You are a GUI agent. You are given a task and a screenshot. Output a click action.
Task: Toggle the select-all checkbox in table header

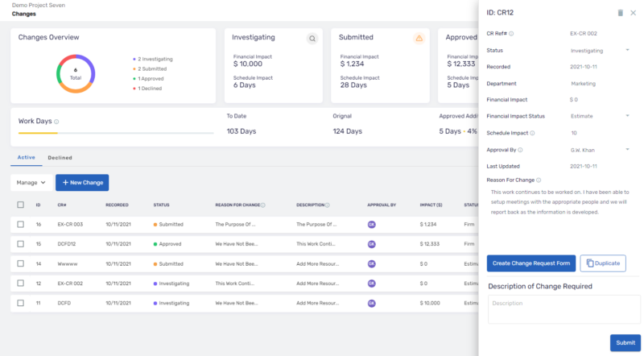(21, 205)
